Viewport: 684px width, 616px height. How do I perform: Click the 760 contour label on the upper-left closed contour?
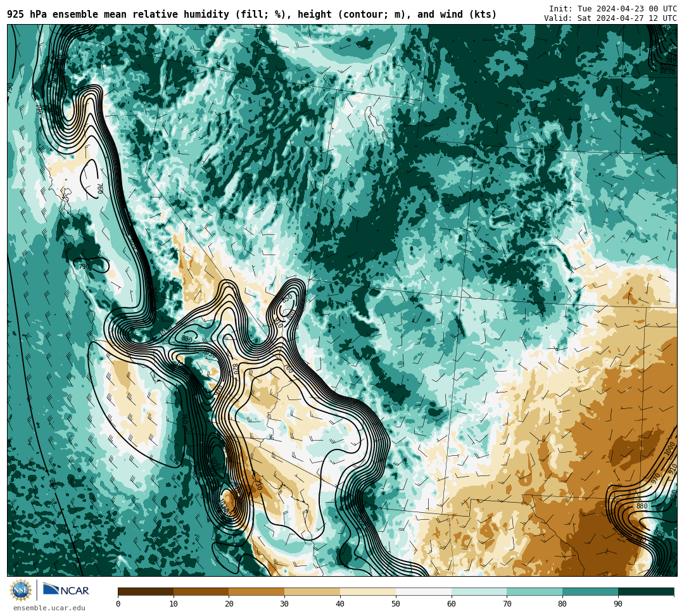(99, 189)
